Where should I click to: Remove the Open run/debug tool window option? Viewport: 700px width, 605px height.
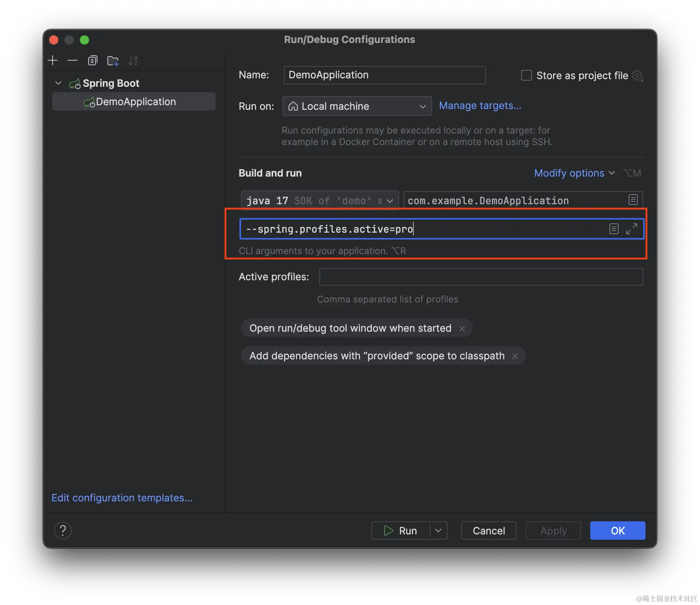tap(462, 329)
